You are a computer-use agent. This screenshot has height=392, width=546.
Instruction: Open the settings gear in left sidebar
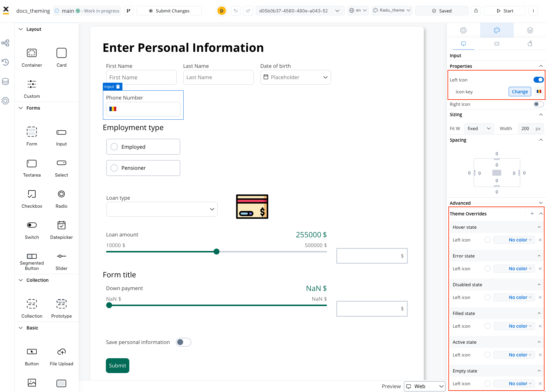(5, 101)
